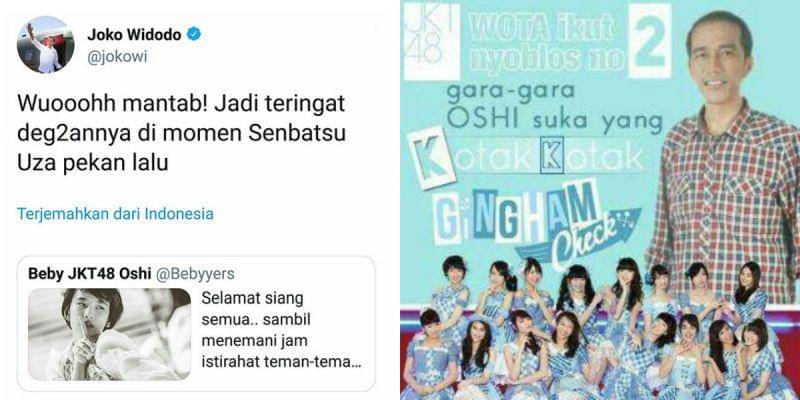Image resolution: width=800 pixels, height=400 pixels.
Task: Click the 'WOTA ikut nyoblos no' heading
Action: [544, 47]
